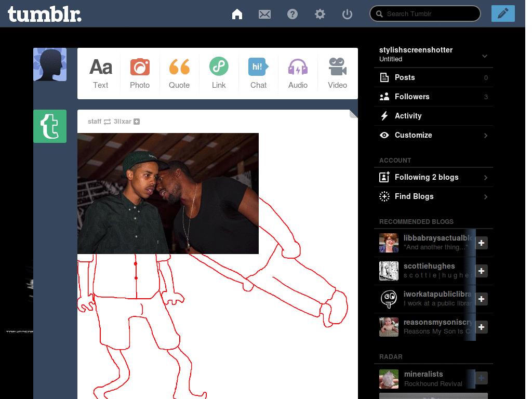Click the Customize chevron arrow

click(x=486, y=136)
